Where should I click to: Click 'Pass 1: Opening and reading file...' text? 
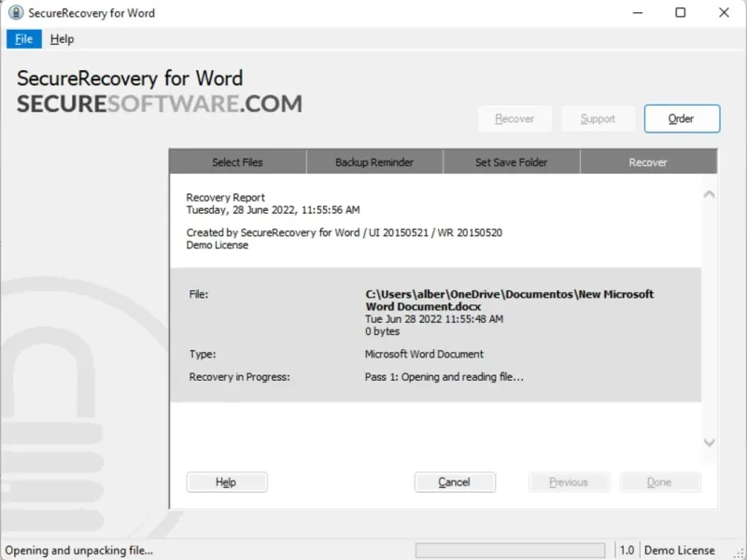[x=444, y=377]
